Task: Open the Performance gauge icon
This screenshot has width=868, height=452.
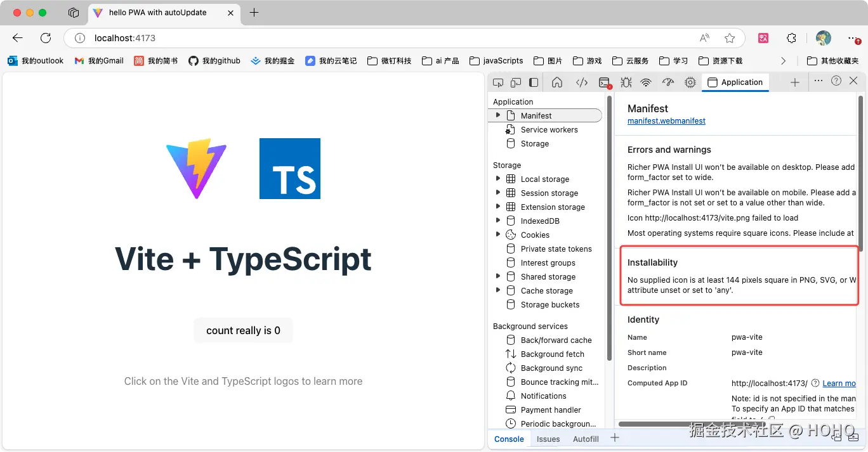Action: click(x=667, y=82)
